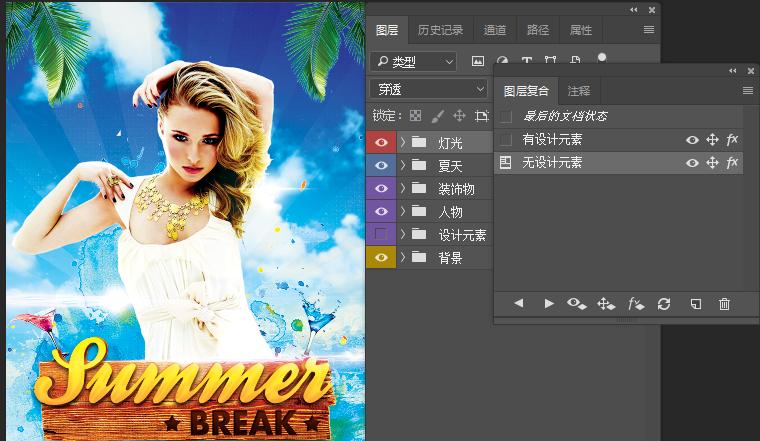Switch to the 路径 tab
The image size is (760, 441).
tap(538, 30)
